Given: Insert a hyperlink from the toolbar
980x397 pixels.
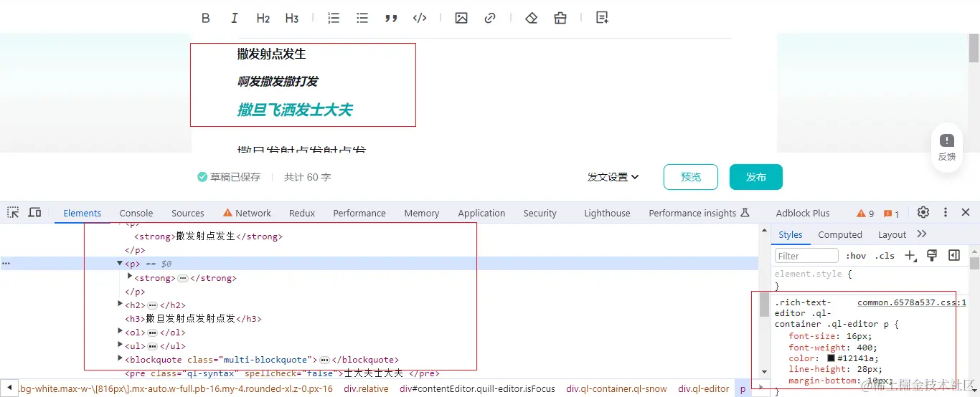Looking at the screenshot, I should pos(490,19).
